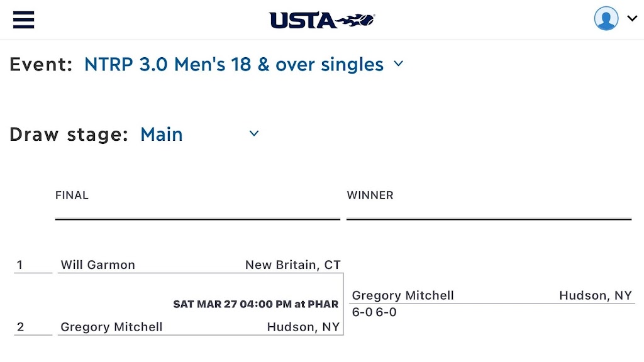Click seed number 1

[20, 265]
